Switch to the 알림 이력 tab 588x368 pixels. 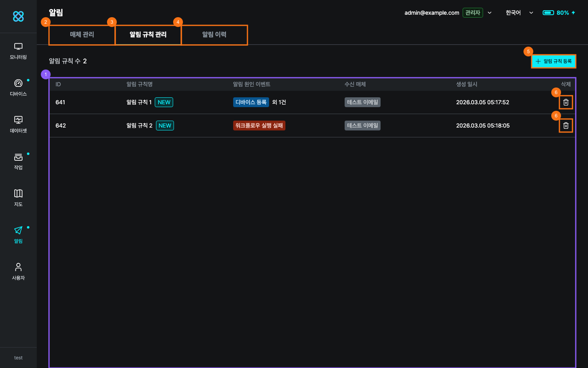point(214,35)
